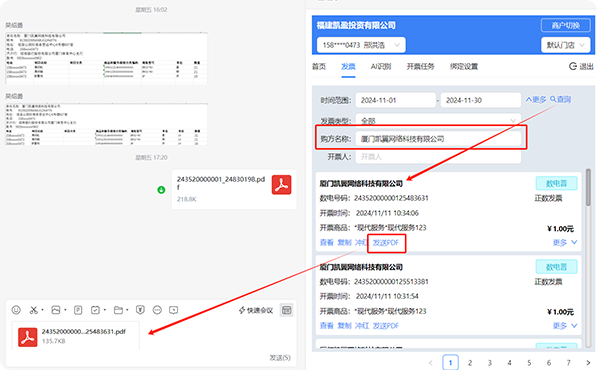
Task: Click the invoice list vertical scrollbar
Action: [x=589, y=187]
